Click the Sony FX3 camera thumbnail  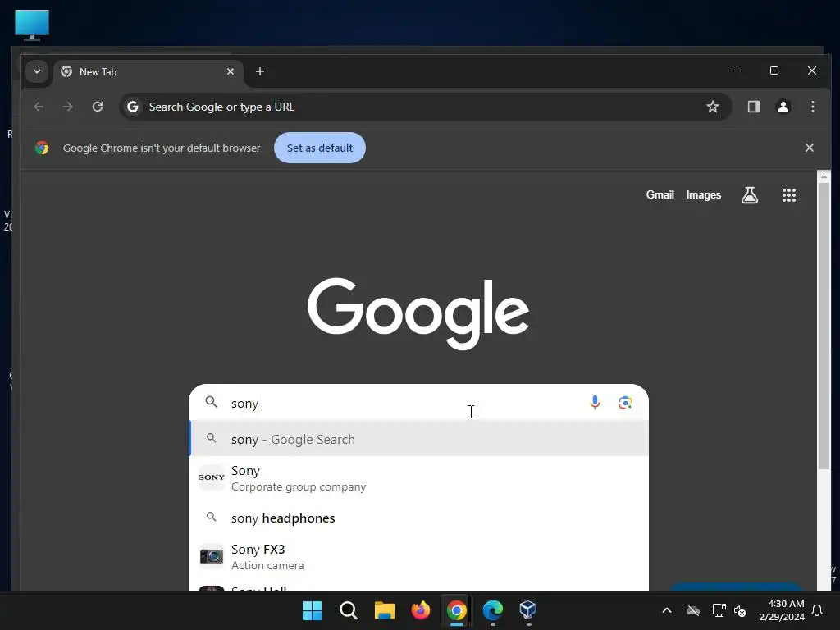tap(212, 557)
